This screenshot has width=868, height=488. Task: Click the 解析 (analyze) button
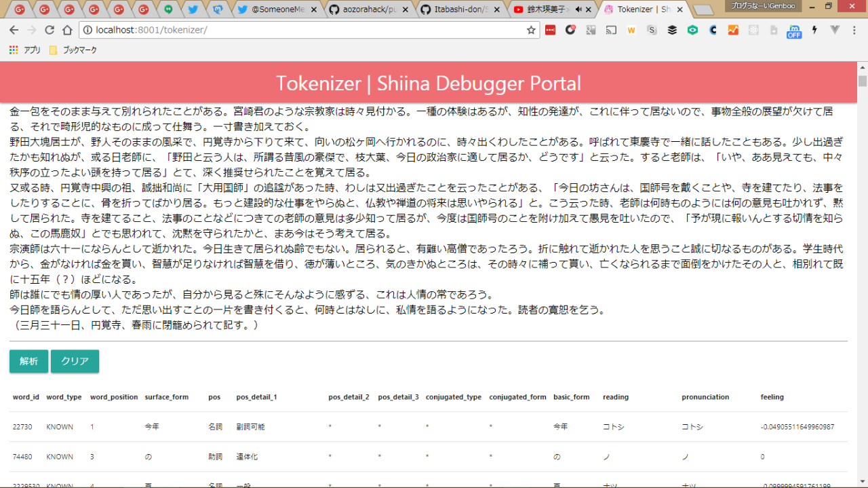click(28, 361)
